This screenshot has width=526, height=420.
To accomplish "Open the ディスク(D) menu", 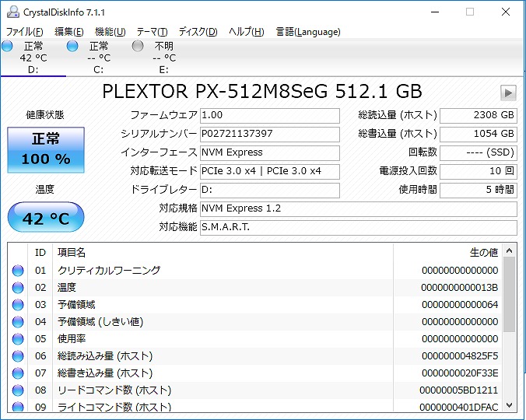I will point(198,32).
